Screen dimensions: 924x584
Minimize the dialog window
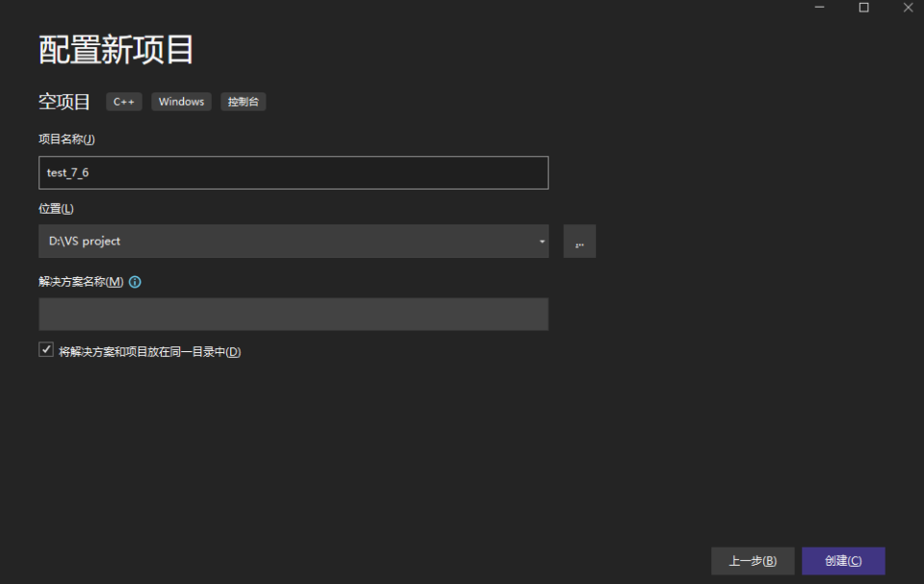click(820, 7)
